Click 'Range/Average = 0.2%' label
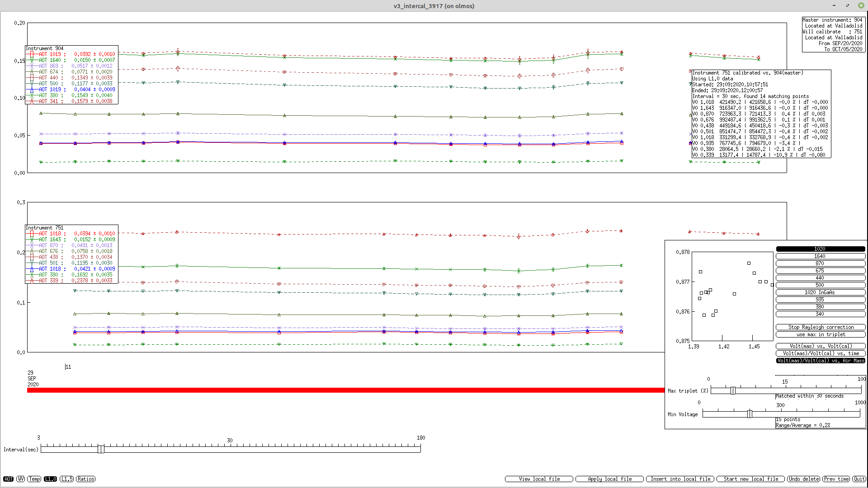The image size is (868, 488). [x=803, y=425]
